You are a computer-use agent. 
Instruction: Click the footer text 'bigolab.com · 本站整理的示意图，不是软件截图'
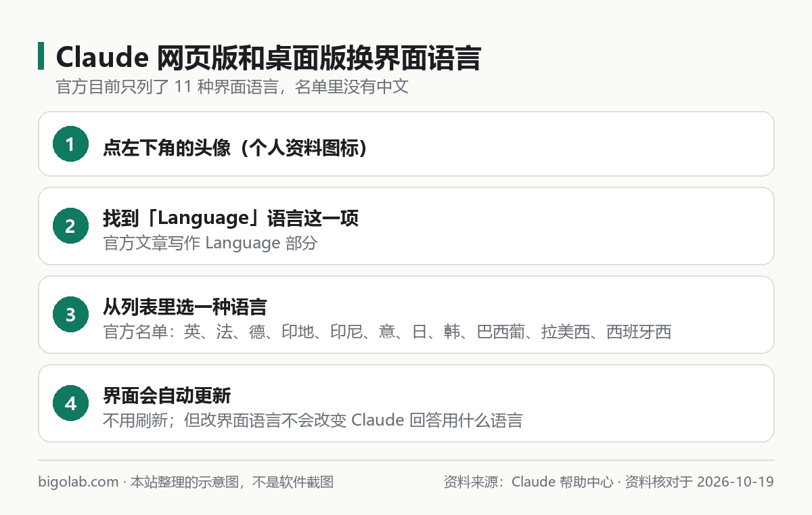[186, 483]
